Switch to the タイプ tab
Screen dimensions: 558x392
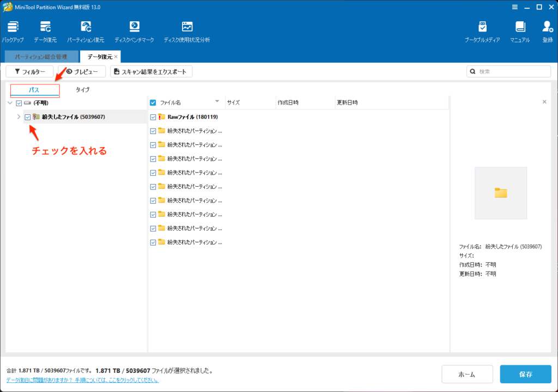click(82, 90)
